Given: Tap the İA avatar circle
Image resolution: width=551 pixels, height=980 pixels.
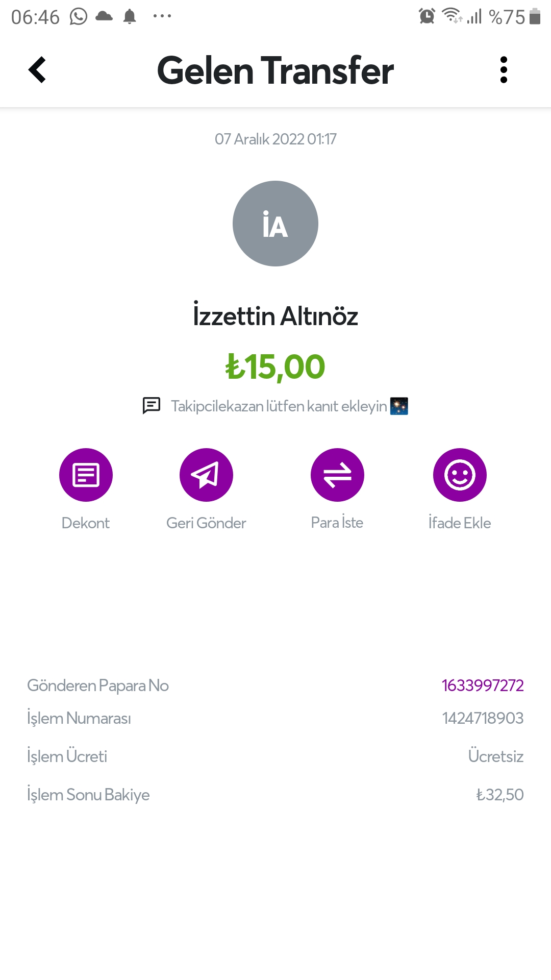Looking at the screenshot, I should [275, 224].
